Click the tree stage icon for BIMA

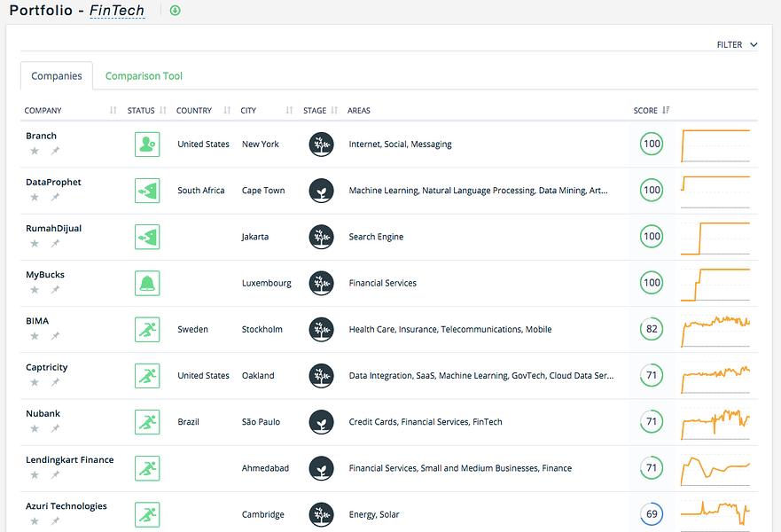(321, 330)
